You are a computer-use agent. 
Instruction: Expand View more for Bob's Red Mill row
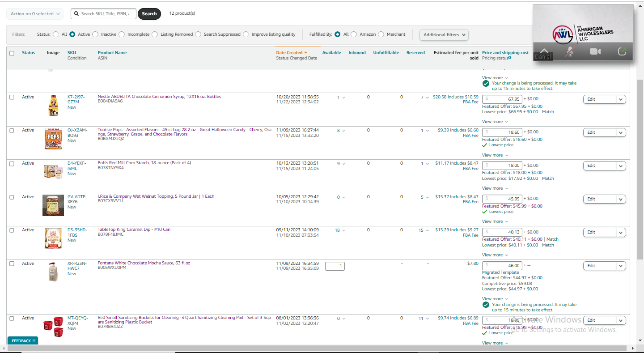pyautogui.click(x=495, y=188)
